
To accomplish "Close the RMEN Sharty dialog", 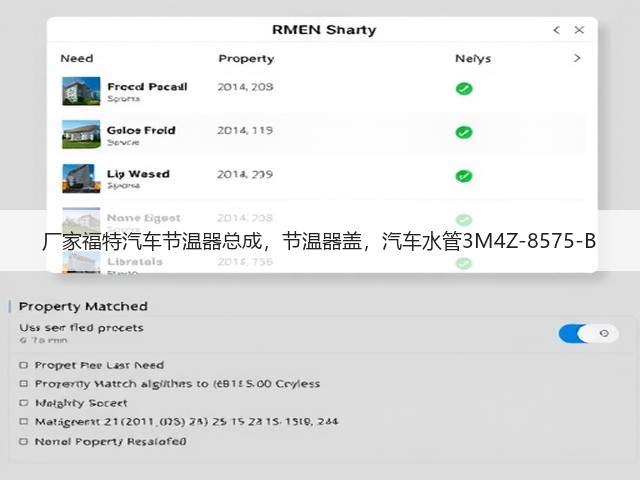I will [579, 30].
